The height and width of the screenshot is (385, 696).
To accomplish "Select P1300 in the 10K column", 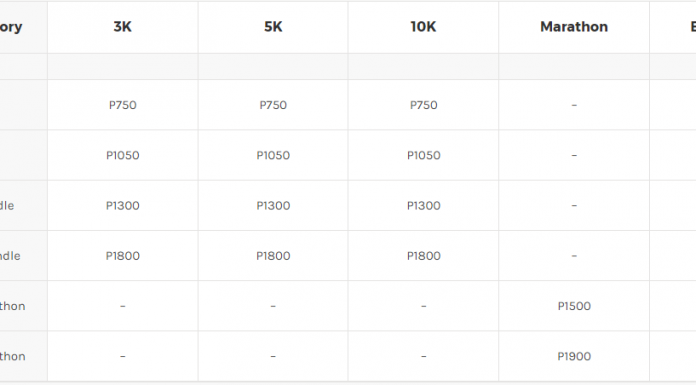I will 423,205.
